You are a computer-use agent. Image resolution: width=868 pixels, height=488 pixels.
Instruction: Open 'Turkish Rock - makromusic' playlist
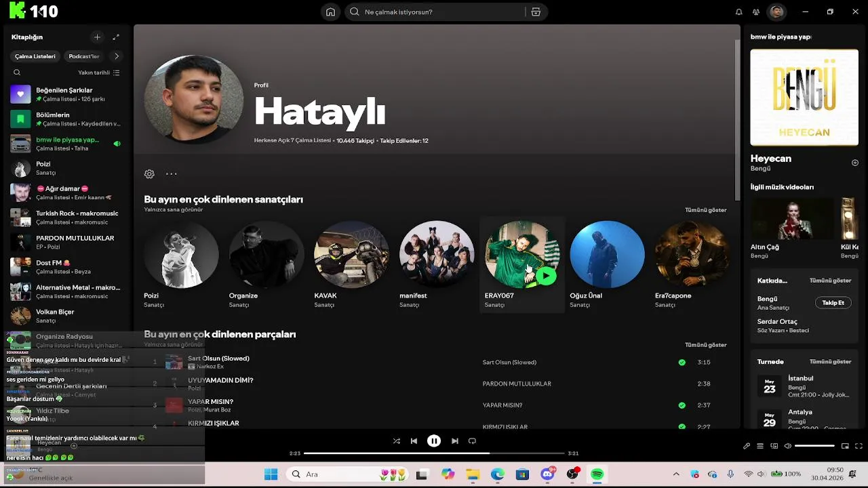pos(66,218)
